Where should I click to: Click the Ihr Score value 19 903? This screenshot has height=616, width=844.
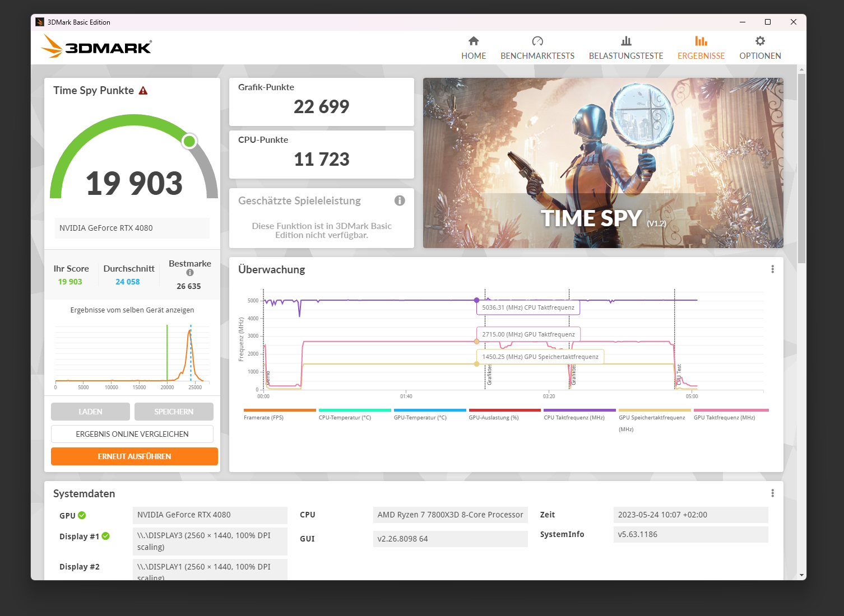click(70, 282)
